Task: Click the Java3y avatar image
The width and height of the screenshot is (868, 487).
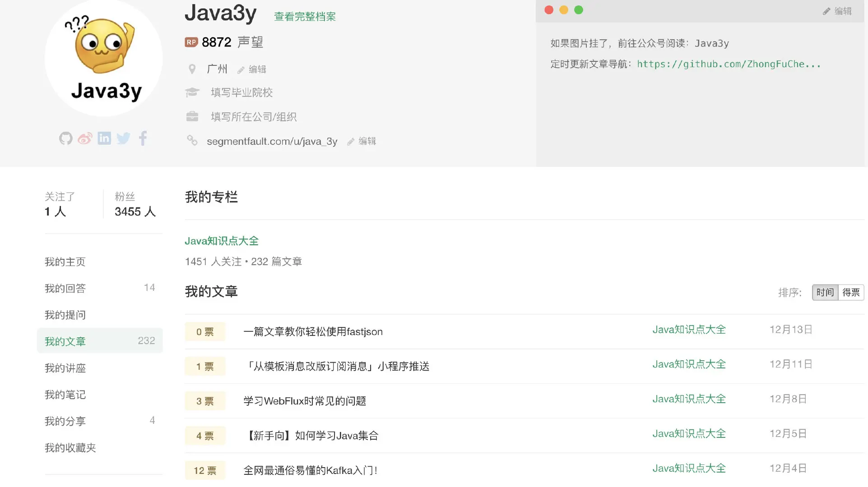Action: click(x=104, y=59)
